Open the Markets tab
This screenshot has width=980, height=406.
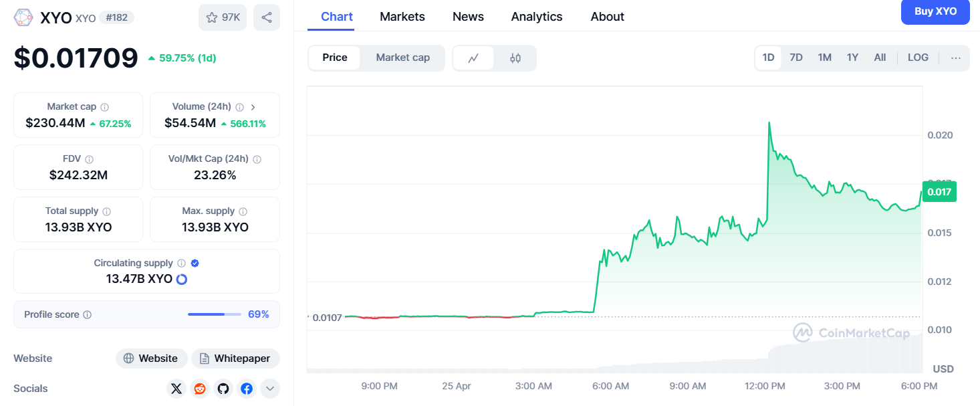pos(402,17)
